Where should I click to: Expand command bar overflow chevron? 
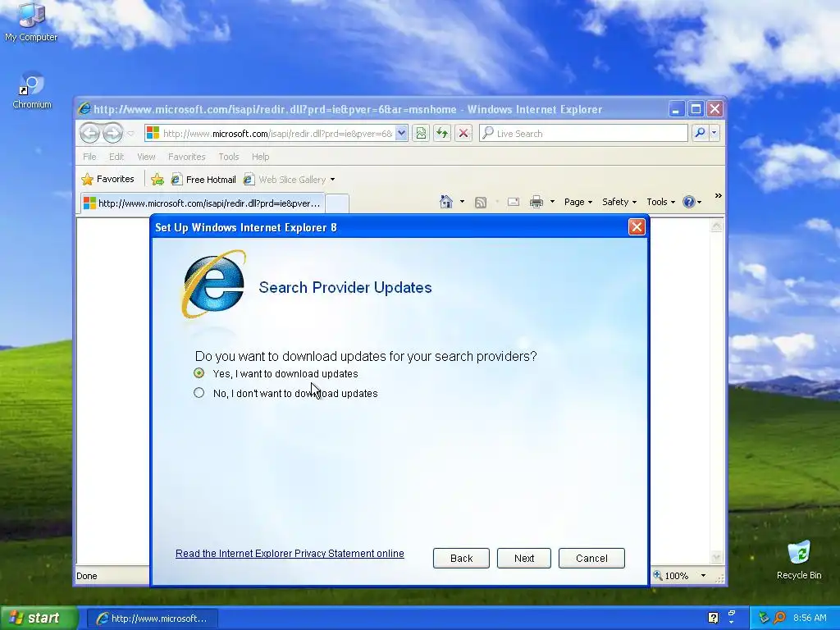pyautogui.click(x=718, y=196)
